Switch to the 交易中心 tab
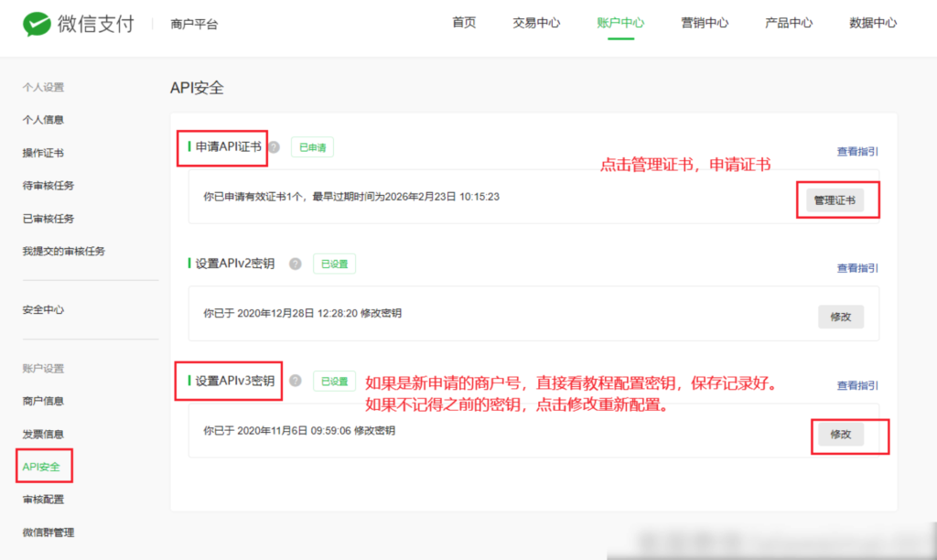Image resolution: width=937 pixels, height=560 pixels. (x=537, y=23)
